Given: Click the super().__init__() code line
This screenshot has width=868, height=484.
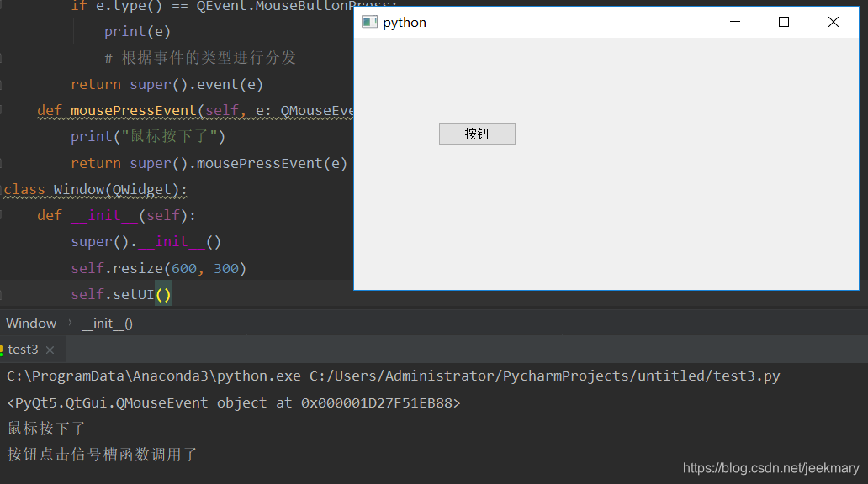Looking at the screenshot, I should coord(146,242).
